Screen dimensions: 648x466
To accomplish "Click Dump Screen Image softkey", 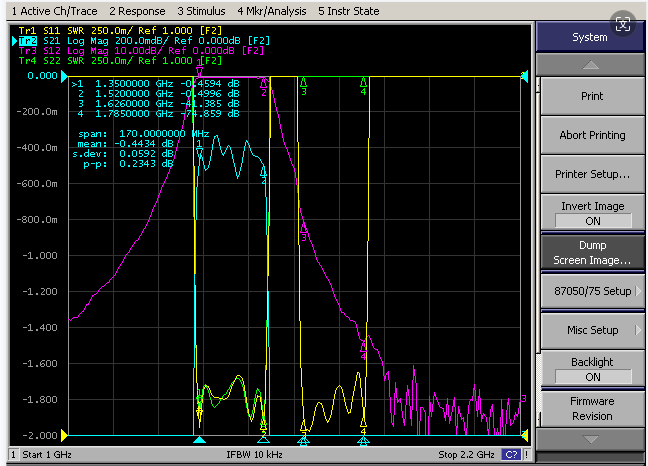I will tap(592, 252).
